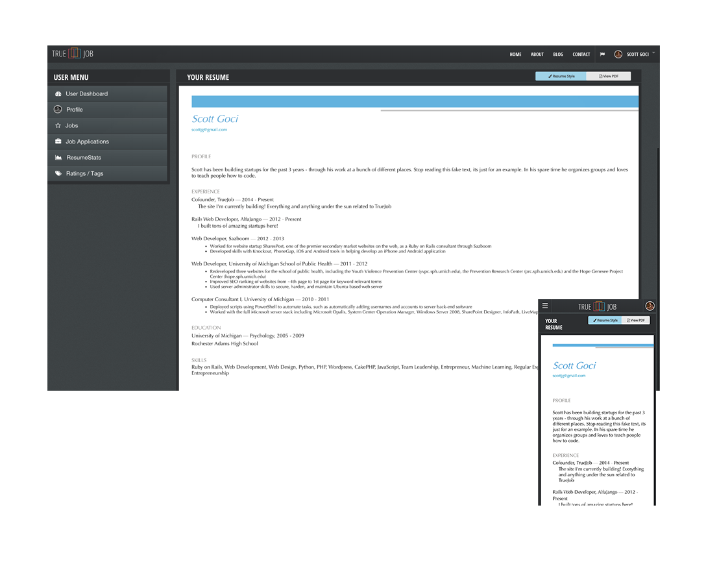The image size is (706, 588).
Task: Click the briefcase icon beside Job Applications
Action: 58,141
